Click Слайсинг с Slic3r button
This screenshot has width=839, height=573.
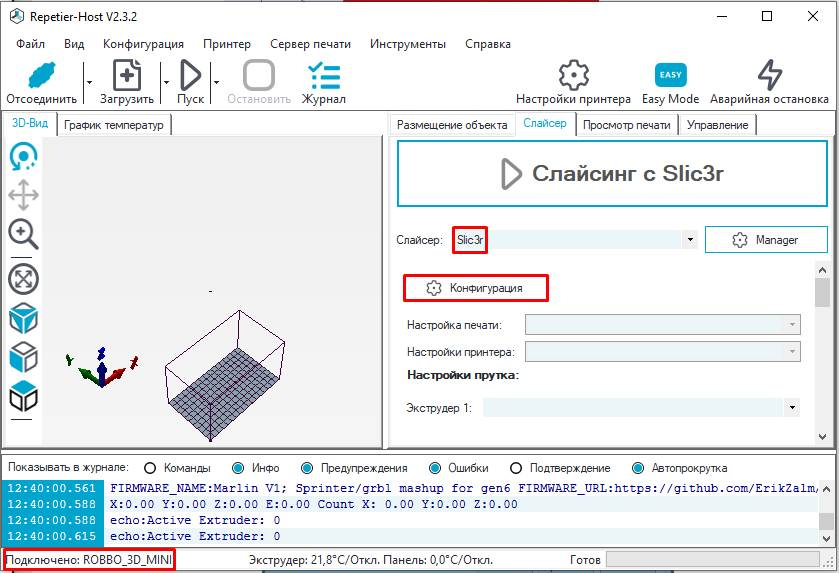tap(612, 173)
